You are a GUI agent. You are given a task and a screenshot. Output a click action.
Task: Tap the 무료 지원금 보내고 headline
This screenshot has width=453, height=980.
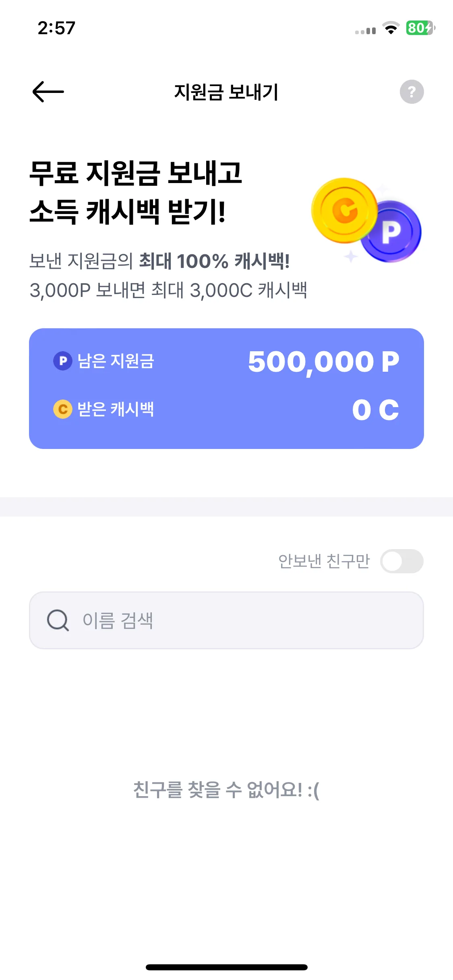click(x=136, y=173)
